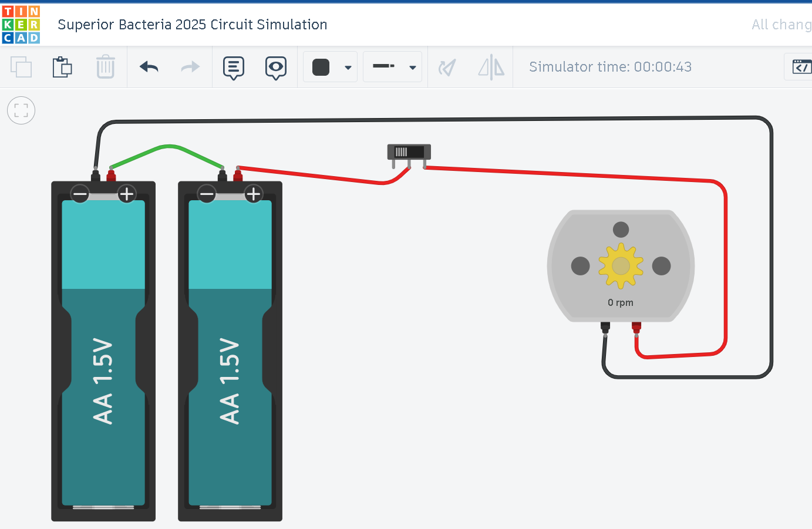
Task: Toggle notes visibility eye icon
Action: pyautogui.click(x=276, y=68)
